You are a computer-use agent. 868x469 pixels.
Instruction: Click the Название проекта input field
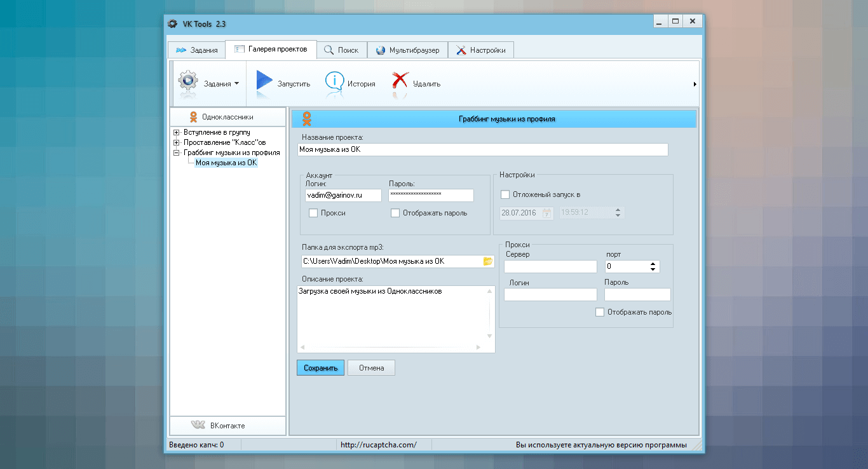pos(483,149)
